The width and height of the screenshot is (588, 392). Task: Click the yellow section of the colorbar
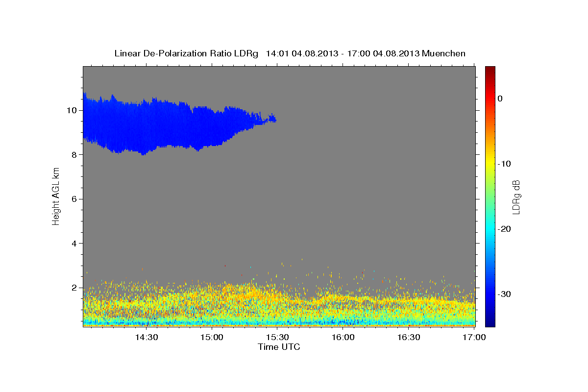(490, 162)
